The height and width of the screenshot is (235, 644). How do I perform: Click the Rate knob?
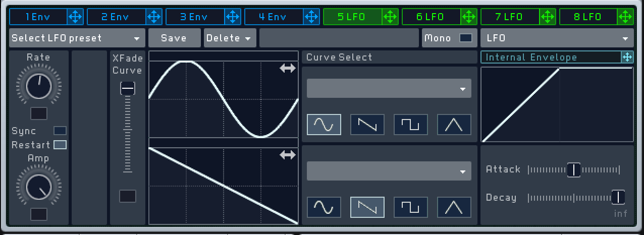pyautogui.click(x=39, y=86)
